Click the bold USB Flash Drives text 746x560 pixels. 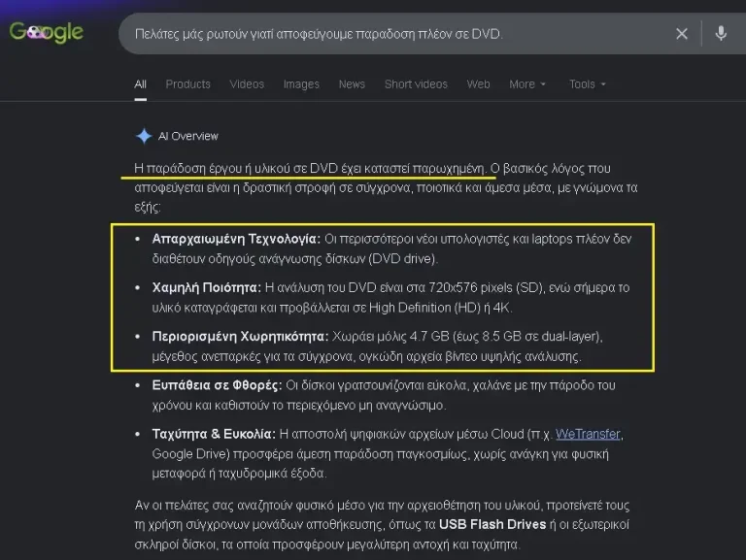[492, 524]
